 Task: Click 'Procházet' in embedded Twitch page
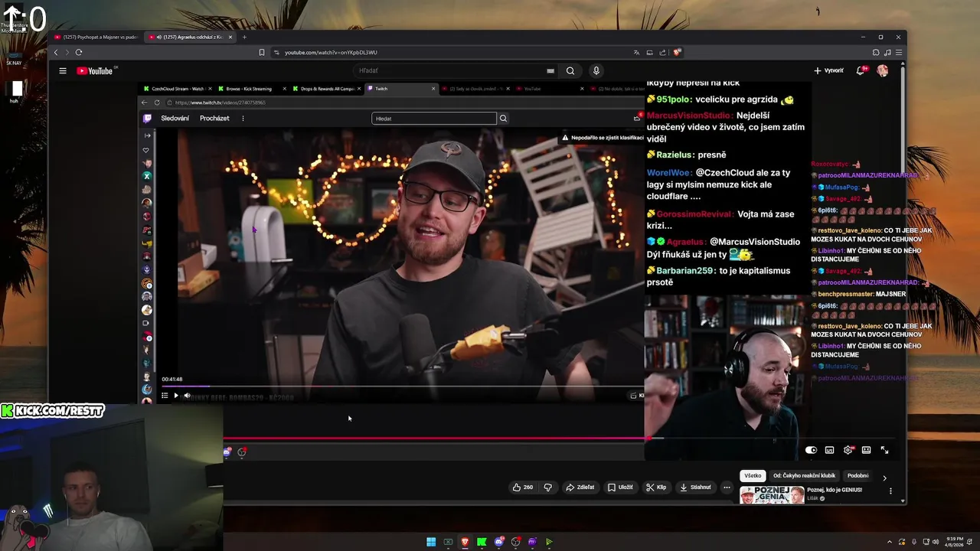coord(214,118)
